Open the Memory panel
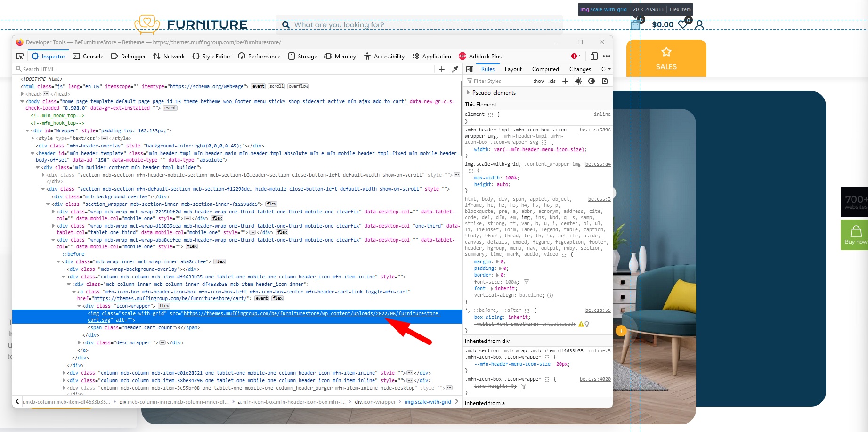The height and width of the screenshot is (432, 868). pos(341,56)
